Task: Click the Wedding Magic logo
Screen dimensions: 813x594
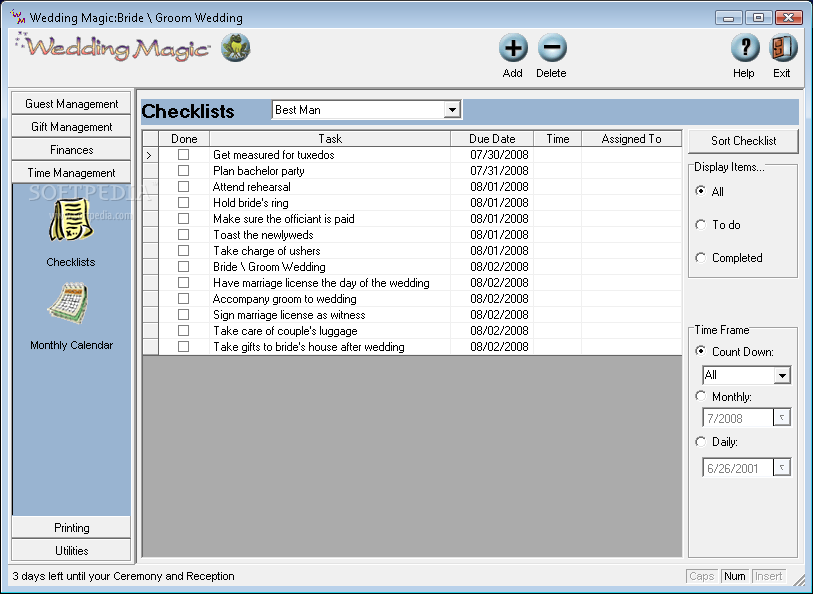Action: click(113, 48)
